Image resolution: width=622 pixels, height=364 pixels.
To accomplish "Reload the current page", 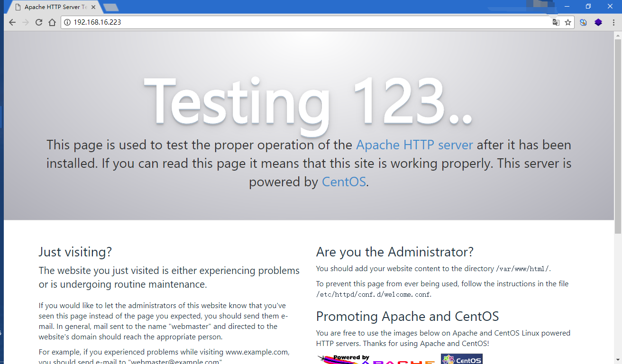I will coord(39,22).
